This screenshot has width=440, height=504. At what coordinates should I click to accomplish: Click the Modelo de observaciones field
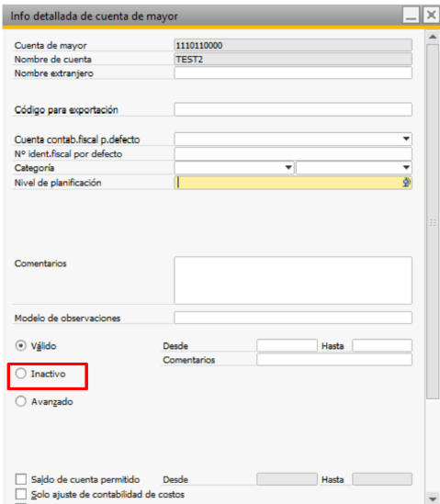[x=293, y=318]
